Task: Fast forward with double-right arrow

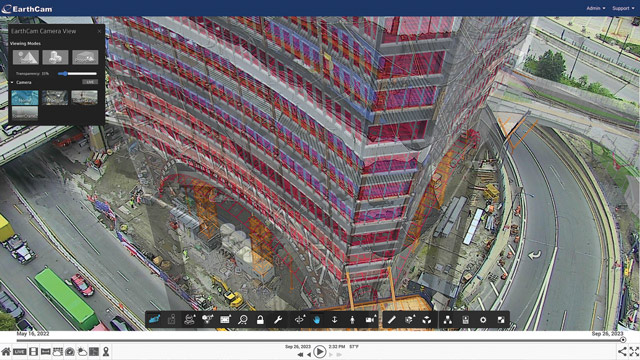Action: pos(339,355)
